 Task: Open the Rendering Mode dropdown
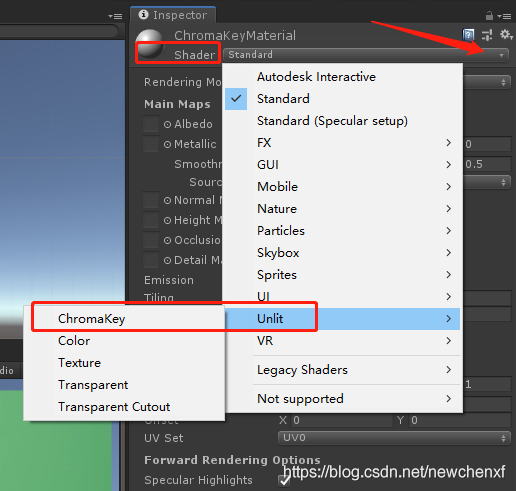[x=486, y=82]
